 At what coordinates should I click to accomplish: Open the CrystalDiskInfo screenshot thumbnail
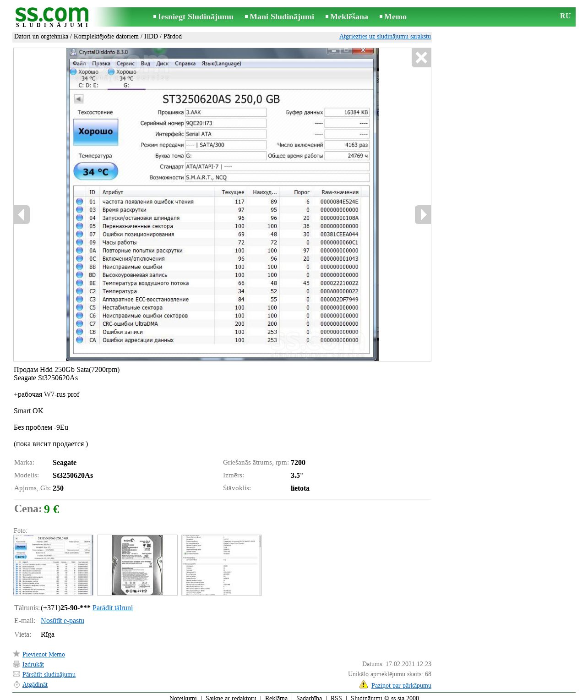click(x=53, y=565)
